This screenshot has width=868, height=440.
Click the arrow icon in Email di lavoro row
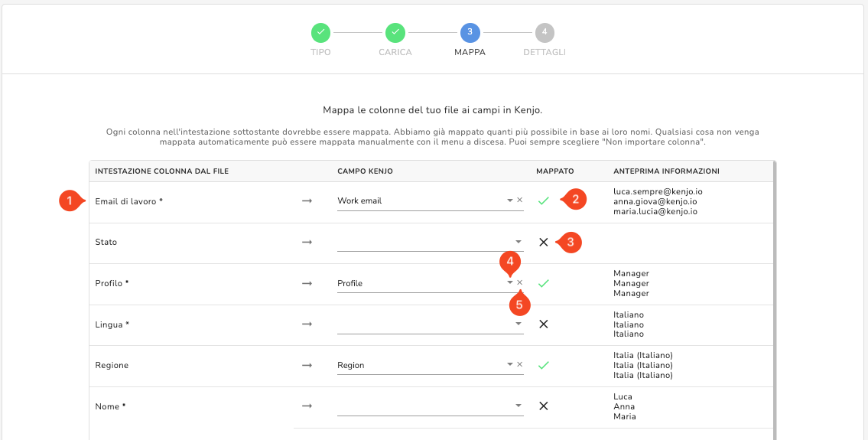307,201
